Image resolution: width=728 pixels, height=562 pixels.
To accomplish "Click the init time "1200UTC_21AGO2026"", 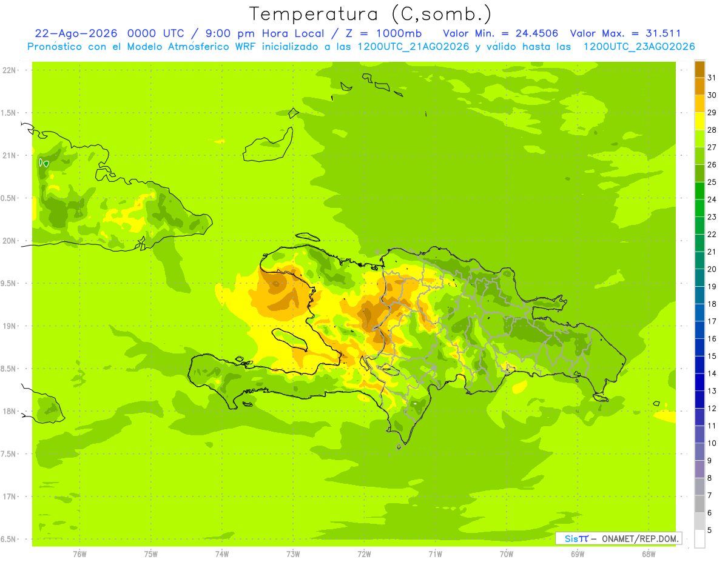I will [413, 47].
